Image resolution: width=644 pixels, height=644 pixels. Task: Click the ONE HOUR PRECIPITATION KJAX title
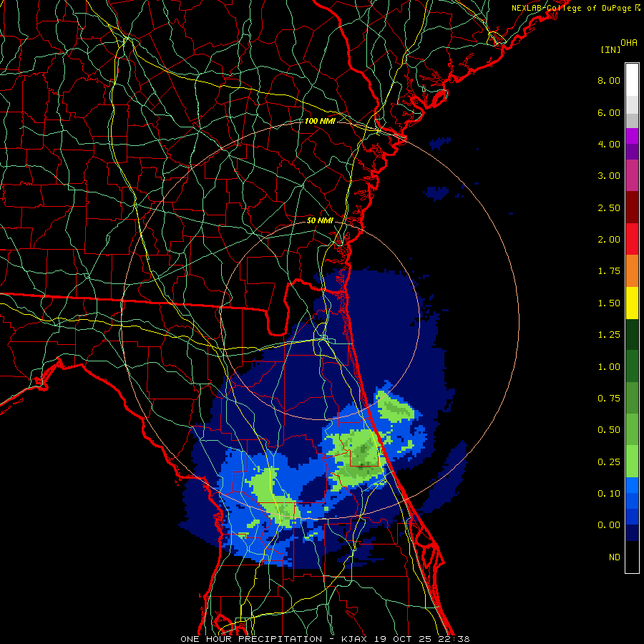coord(325,639)
